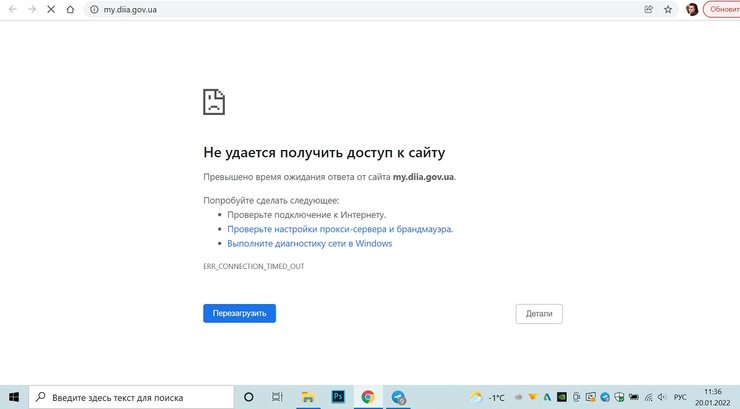Viewport: 740px width, 409px height.
Task: Open the Windows Start menu
Action: (14, 397)
